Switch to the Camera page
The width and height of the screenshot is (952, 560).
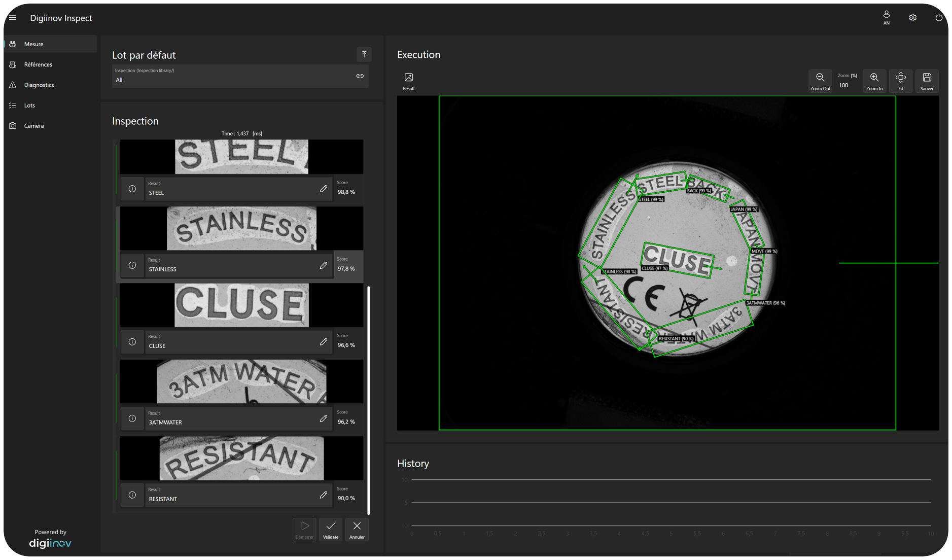click(x=34, y=126)
